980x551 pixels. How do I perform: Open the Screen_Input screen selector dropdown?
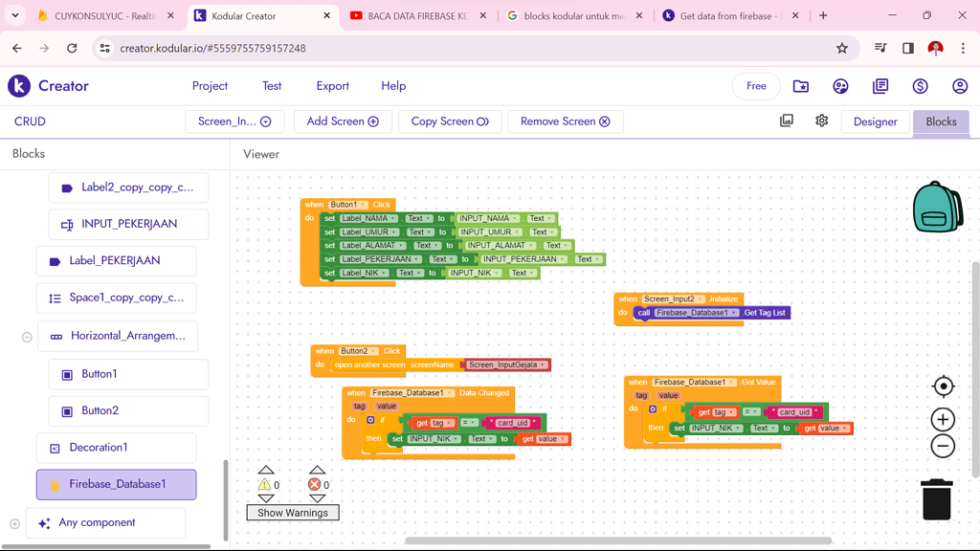234,121
